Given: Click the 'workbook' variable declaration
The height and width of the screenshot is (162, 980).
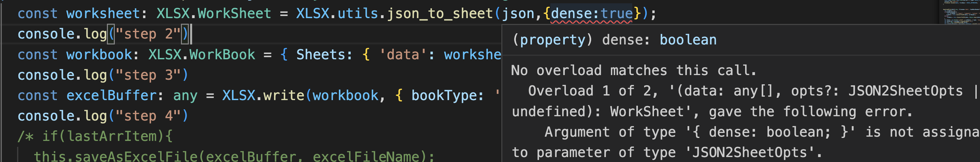Looking at the screenshot, I should [99, 55].
